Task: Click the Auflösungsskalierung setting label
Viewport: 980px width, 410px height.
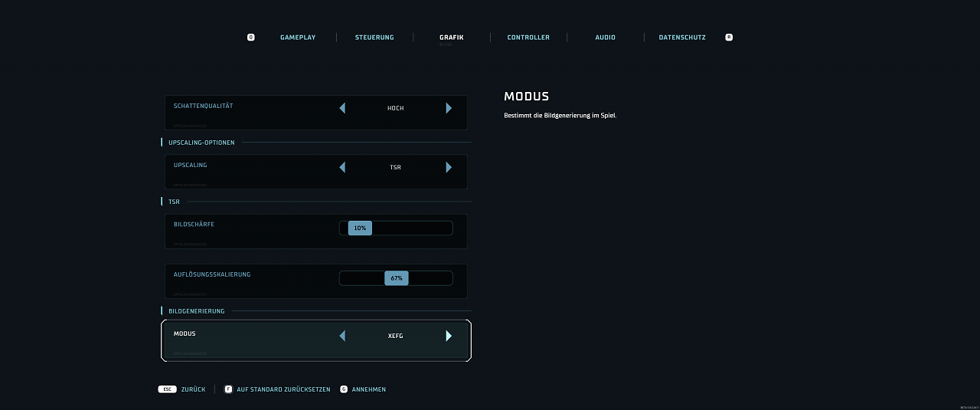Action: point(212,274)
